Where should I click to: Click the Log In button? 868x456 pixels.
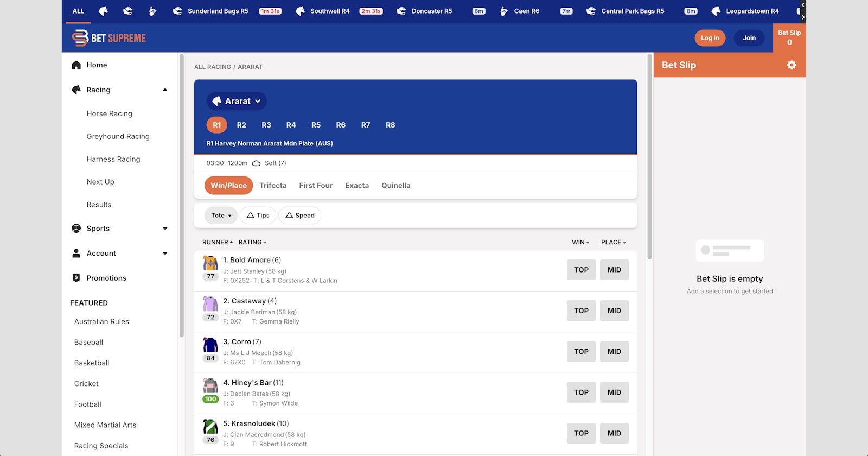[x=710, y=38]
